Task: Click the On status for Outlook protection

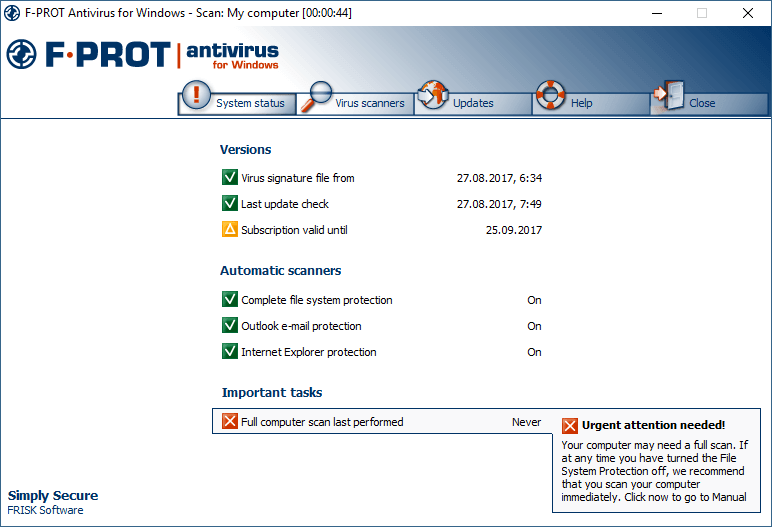Action: click(x=534, y=326)
